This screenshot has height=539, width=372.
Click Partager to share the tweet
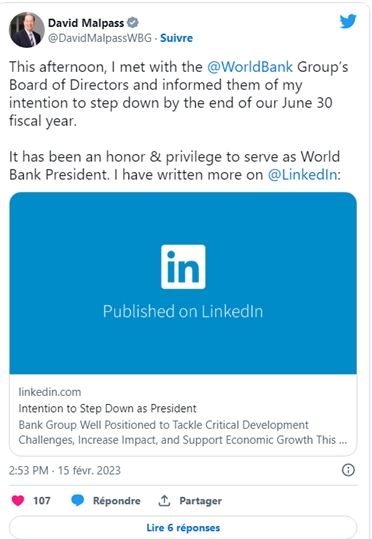click(200, 500)
